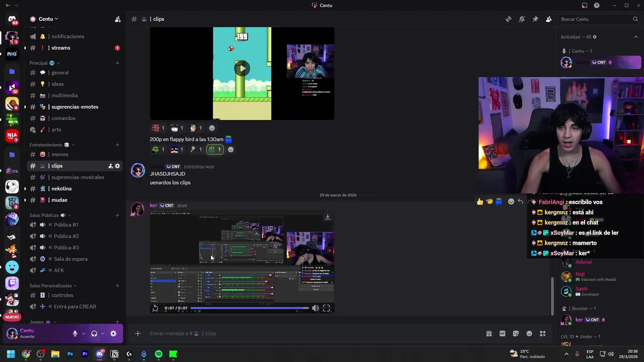Image resolution: width=644 pixels, height=362 pixels.
Task: Replay ker's video clip
Action: (155, 308)
